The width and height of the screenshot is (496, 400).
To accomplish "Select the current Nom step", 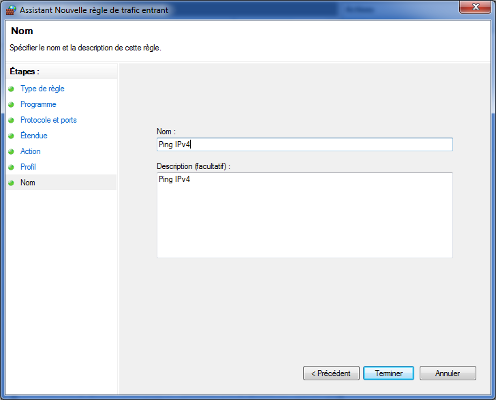I will 28,183.
